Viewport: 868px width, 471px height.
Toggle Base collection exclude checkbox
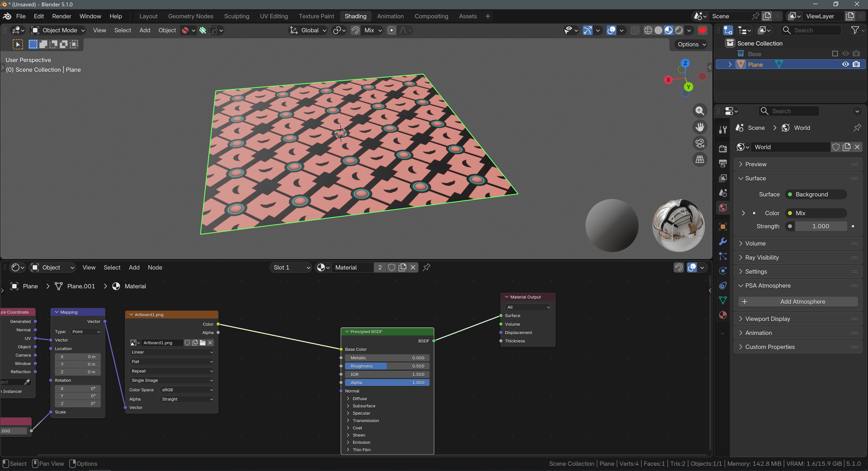tap(835, 54)
